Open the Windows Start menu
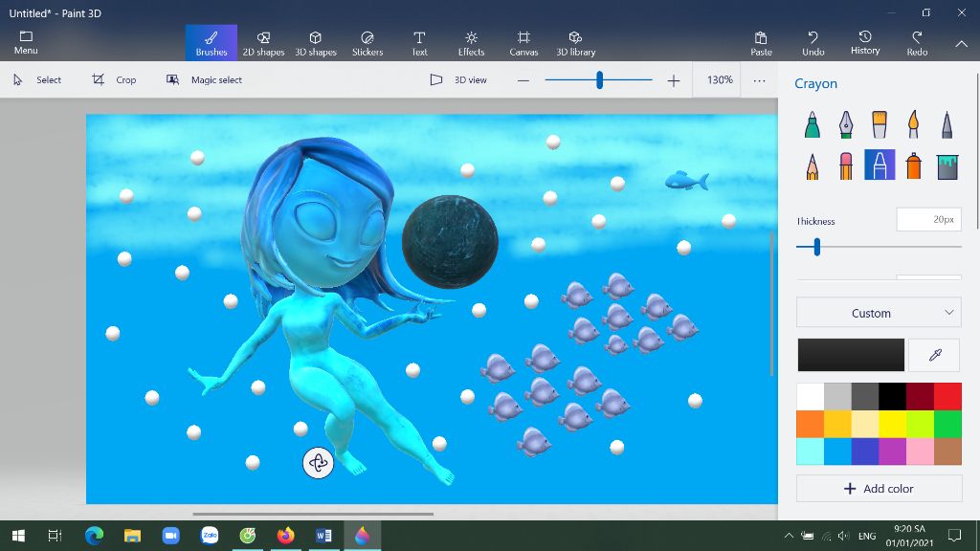980x551 pixels. click(18, 536)
